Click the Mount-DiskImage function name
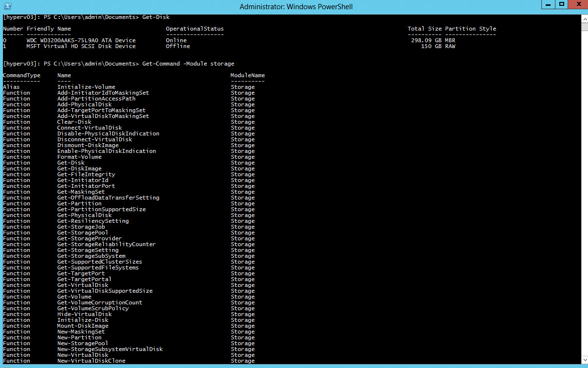The image size is (588, 368). point(83,326)
